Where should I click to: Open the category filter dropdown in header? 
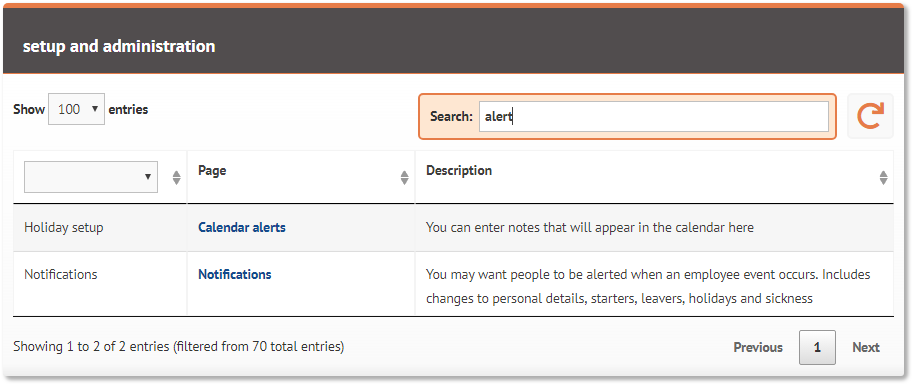91,177
